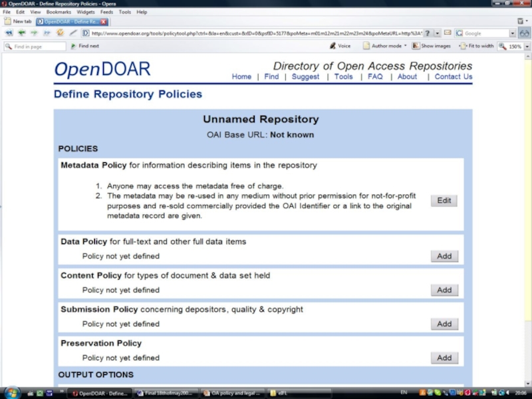Open the Widgets menu

(x=86, y=12)
